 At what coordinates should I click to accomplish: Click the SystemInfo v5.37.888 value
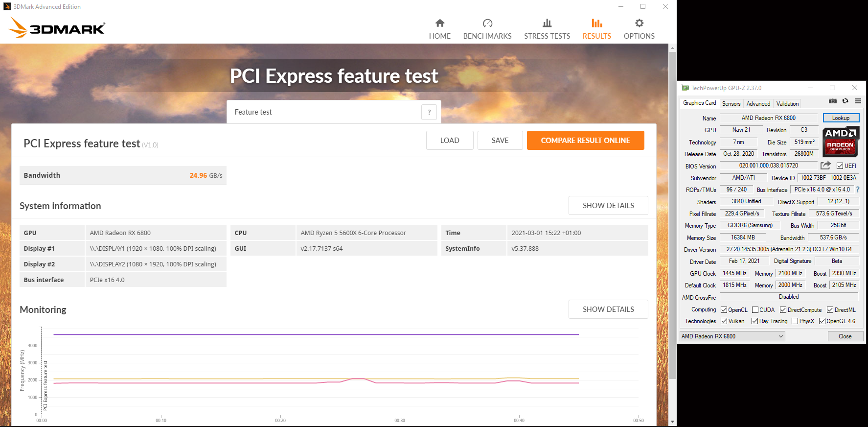tap(577, 249)
